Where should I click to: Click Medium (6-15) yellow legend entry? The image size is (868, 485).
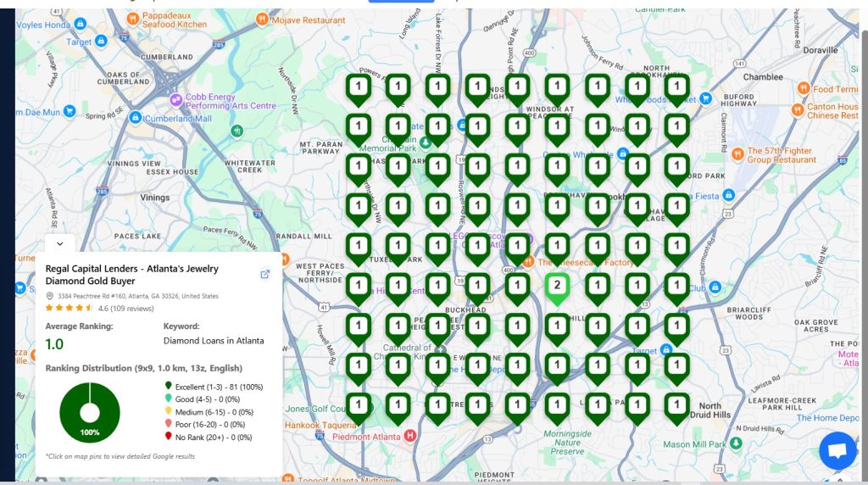coord(209,412)
